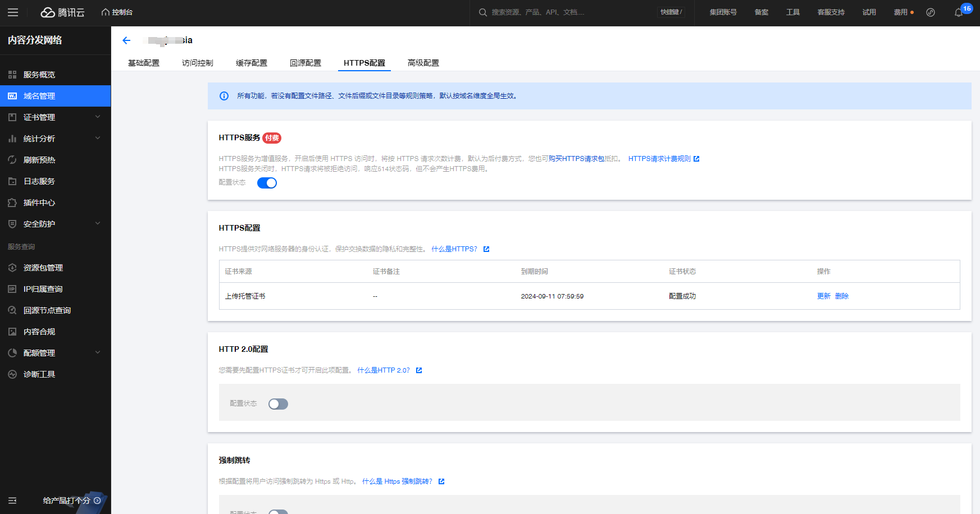The height and width of the screenshot is (514, 980).
Task: Click the Diagnostic Tools (诊断工具) icon
Action: coord(12,374)
